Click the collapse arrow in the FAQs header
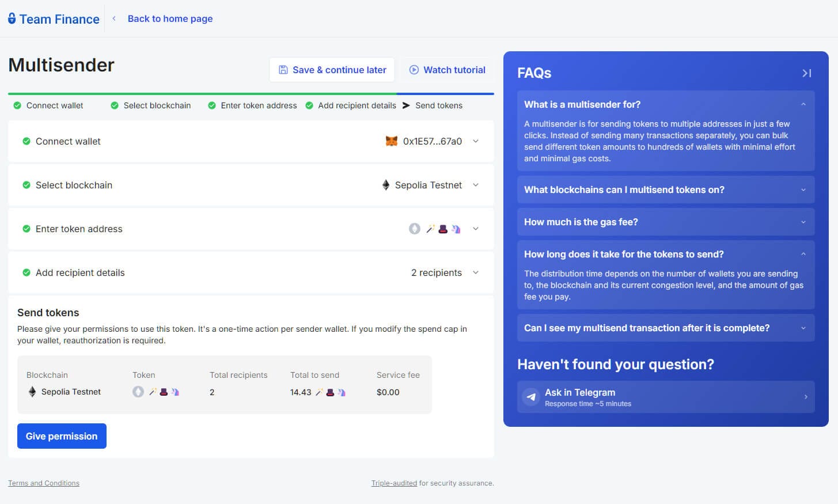The width and height of the screenshot is (838, 504). click(806, 73)
